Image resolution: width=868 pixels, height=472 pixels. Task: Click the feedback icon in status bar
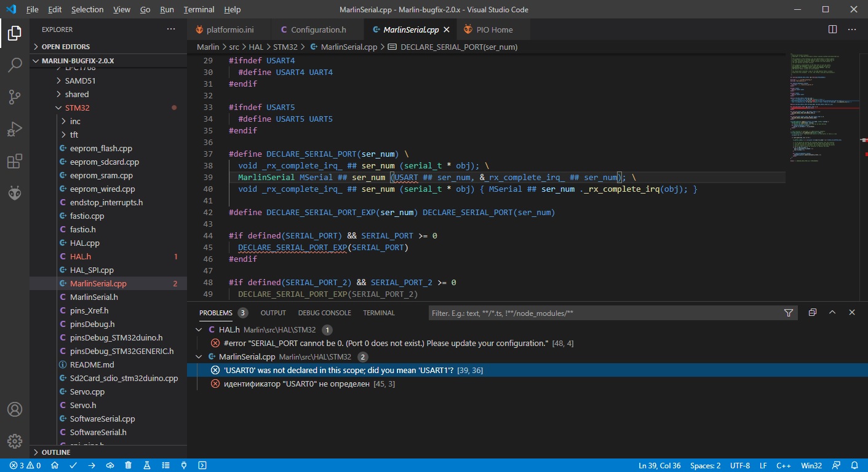coord(836,466)
